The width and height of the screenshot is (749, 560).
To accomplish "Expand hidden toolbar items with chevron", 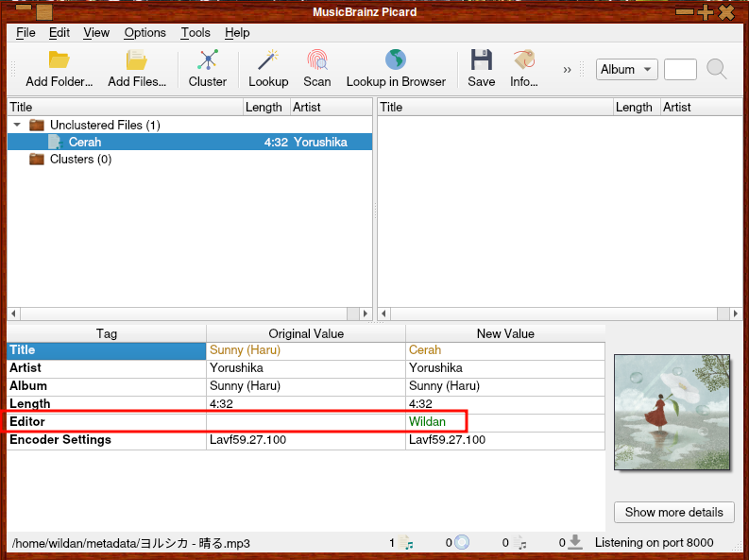I will click(x=568, y=69).
